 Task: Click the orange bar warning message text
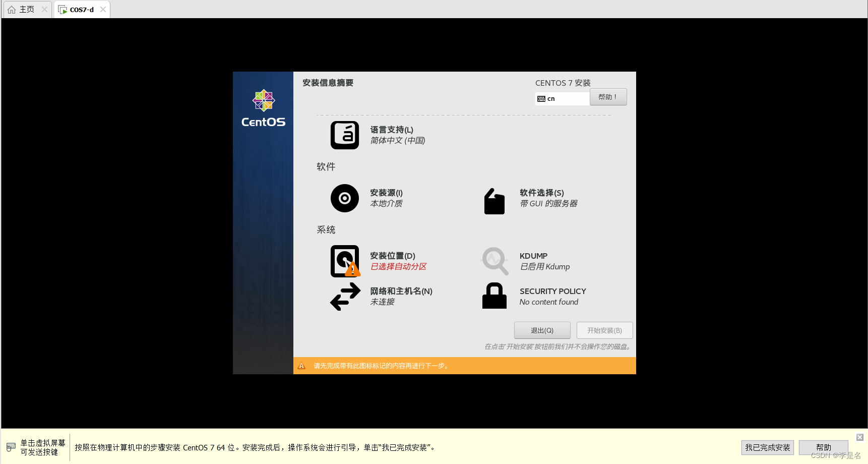(381, 366)
